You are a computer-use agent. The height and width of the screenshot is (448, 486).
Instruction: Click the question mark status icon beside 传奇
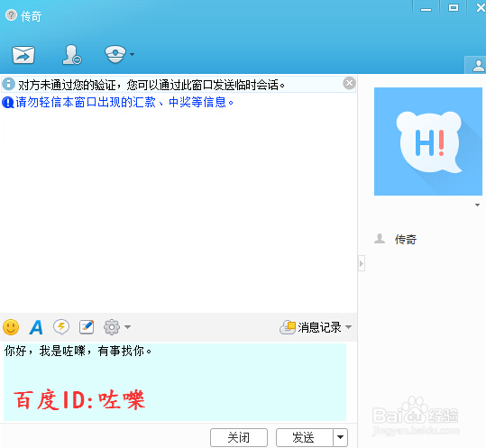click(x=11, y=15)
